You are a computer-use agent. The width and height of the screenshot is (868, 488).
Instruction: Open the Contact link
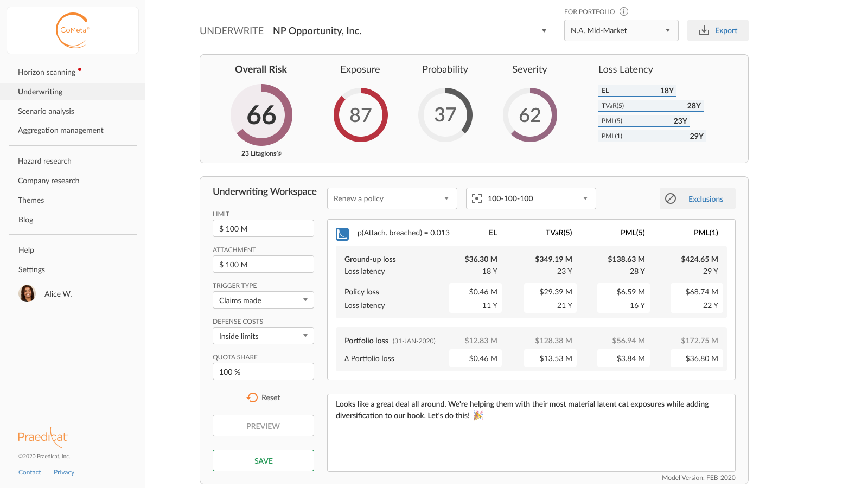pos(30,472)
